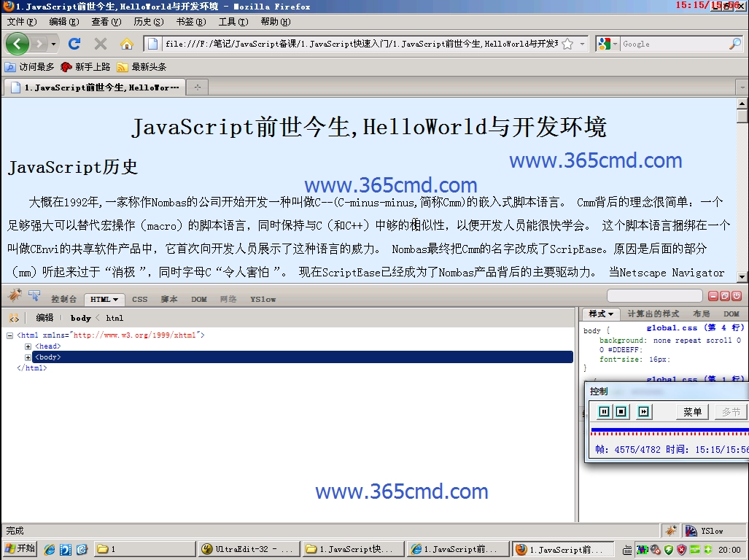
Task: Activate Firebug's element inspector arrow icon
Action: (x=33, y=295)
